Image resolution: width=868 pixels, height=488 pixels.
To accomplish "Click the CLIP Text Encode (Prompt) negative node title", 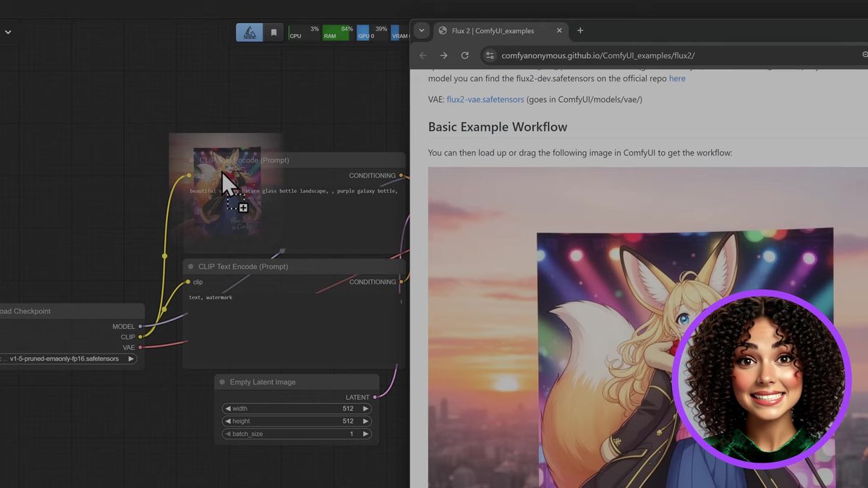I will coord(243,267).
